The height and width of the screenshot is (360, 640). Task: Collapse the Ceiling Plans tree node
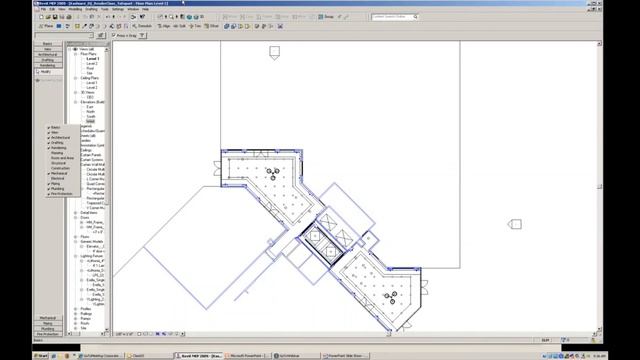(x=76, y=78)
